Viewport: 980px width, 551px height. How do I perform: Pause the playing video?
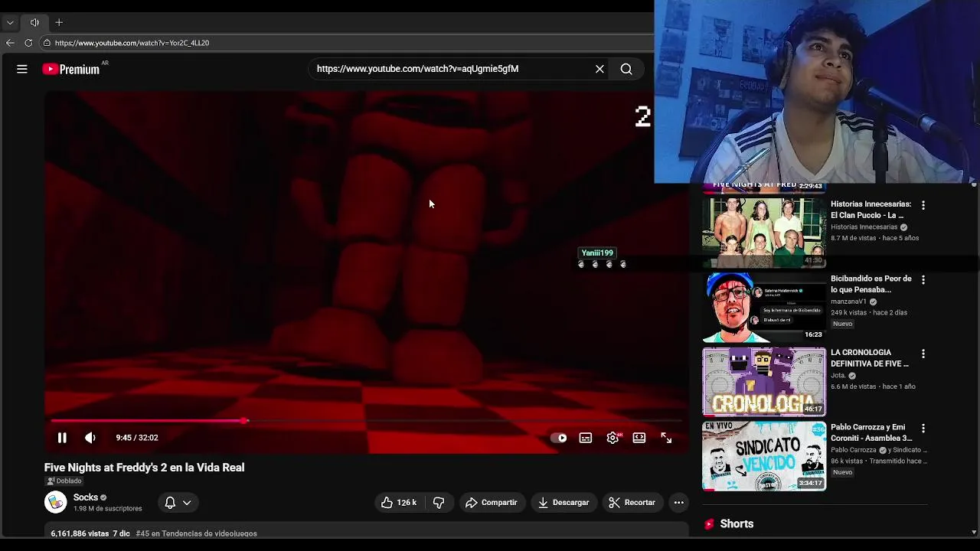point(62,438)
